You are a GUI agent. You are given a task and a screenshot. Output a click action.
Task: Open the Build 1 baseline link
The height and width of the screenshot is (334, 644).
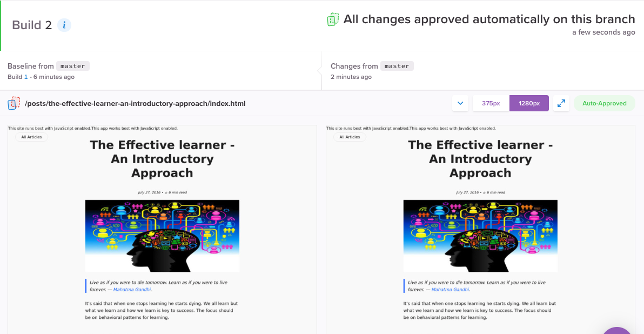(x=26, y=77)
